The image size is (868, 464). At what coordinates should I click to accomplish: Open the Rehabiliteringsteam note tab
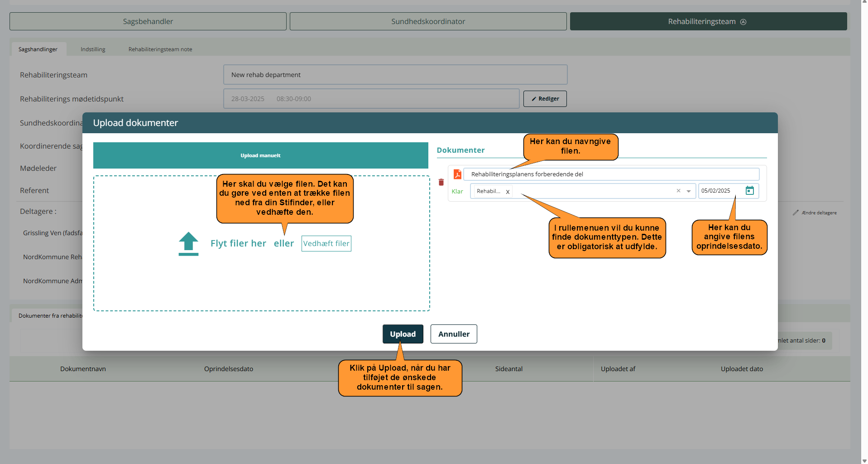[x=160, y=49]
